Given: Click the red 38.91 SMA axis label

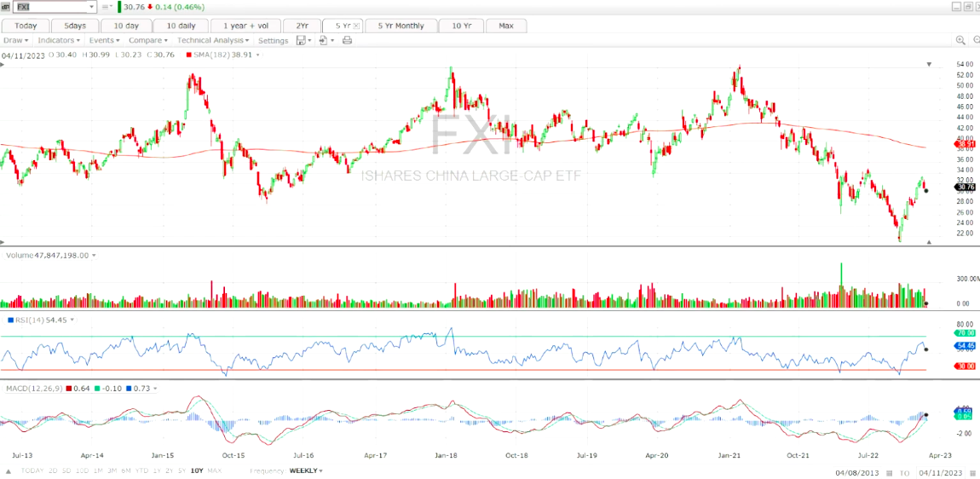Looking at the screenshot, I should [x=966, y=144].
